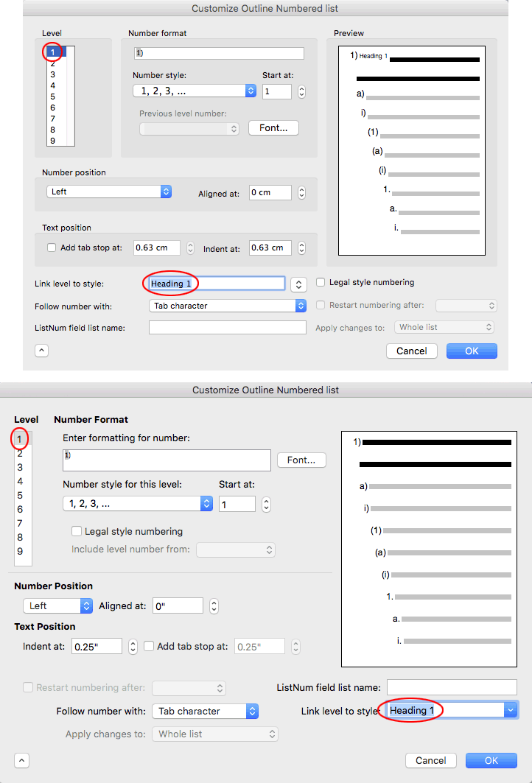Open Number style dropdown in upper dialog
Screen dimensions: 532x783
(x=195, y=91)
